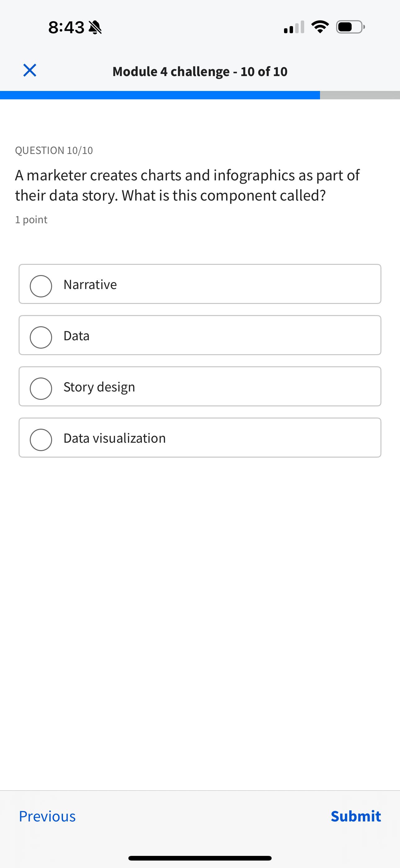Tap the home indicator bar at bottom
The image size is (400, 868).
(200, 858)
